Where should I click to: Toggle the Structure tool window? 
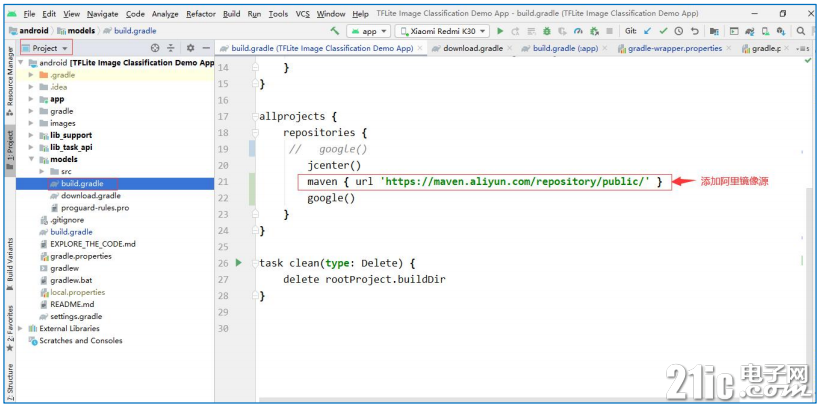tap(9, 380)
